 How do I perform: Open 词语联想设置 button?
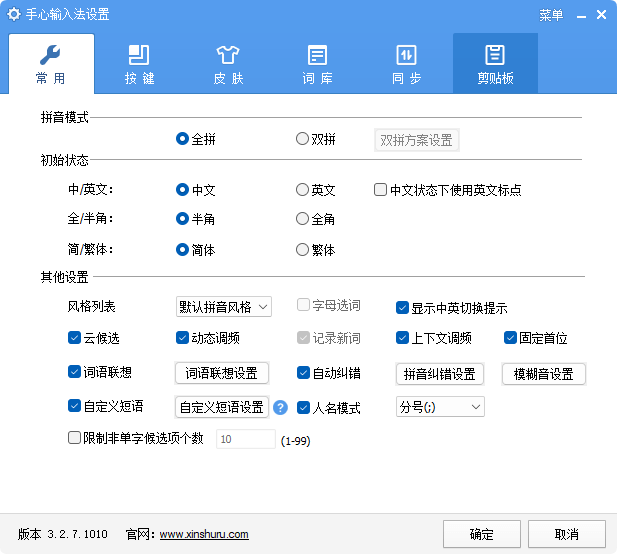coord(222,373)
